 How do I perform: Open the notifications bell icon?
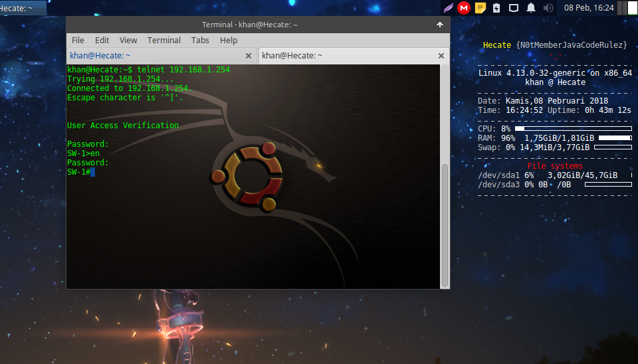(x=531, y=8)
